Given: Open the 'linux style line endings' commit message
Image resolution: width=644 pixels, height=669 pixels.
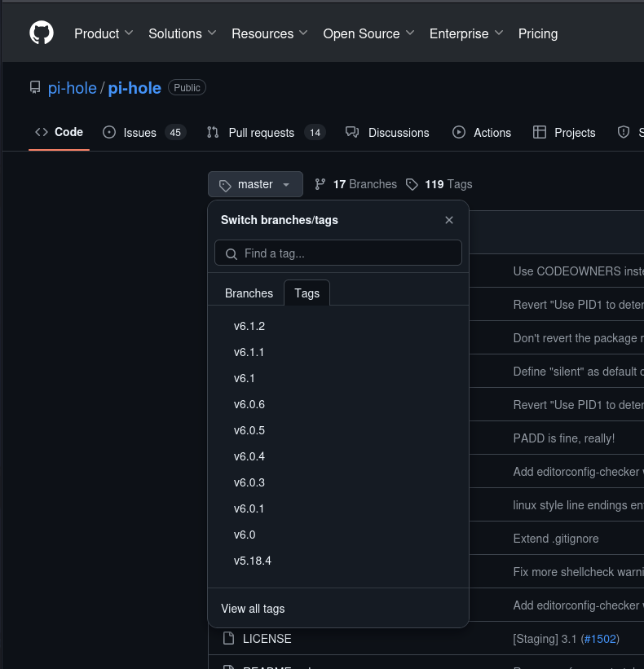Looking at the screenshot, I should click(578, 505).
